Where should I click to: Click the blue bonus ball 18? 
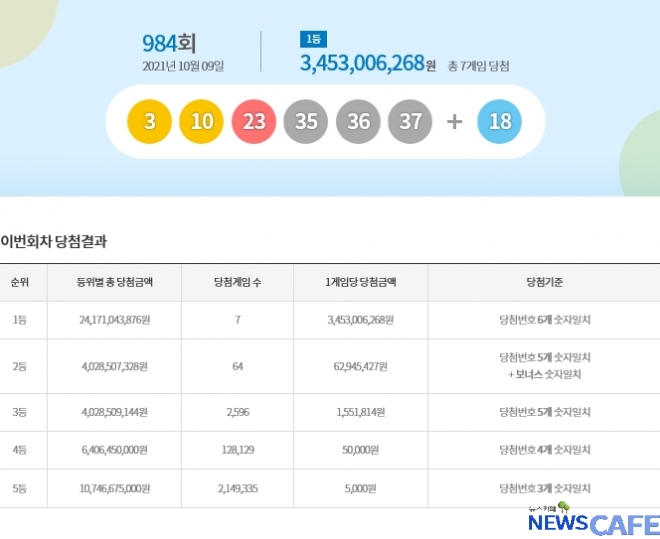pos(500,122)
